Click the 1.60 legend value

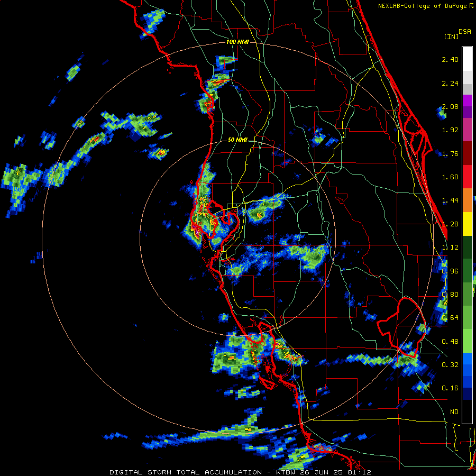coord(450,177)
